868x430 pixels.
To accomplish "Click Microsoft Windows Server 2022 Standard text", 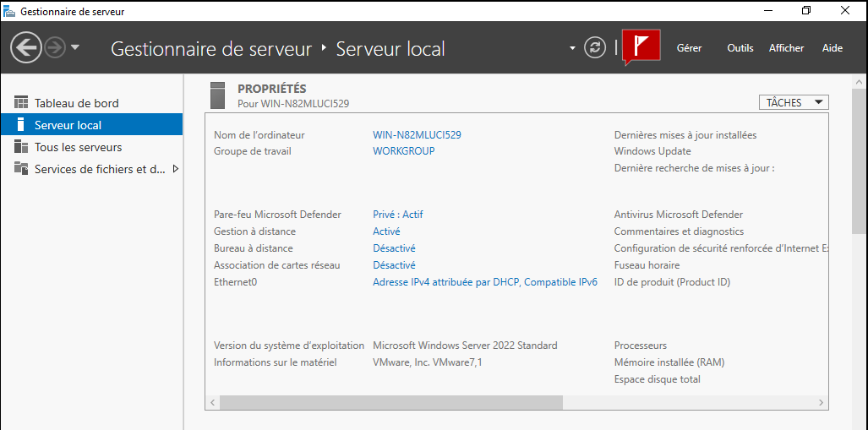I will (x=465, y=346).
